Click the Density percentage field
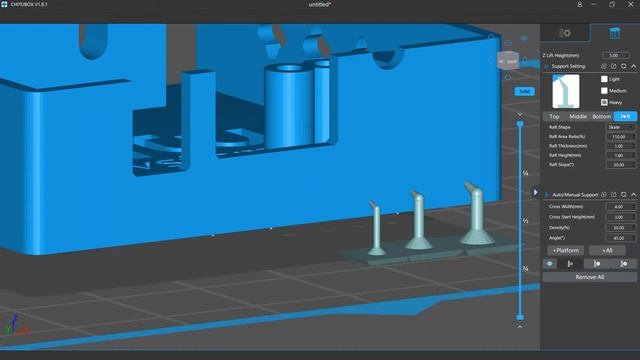Viewport: 640px width, 360px height. click(620, 228)
